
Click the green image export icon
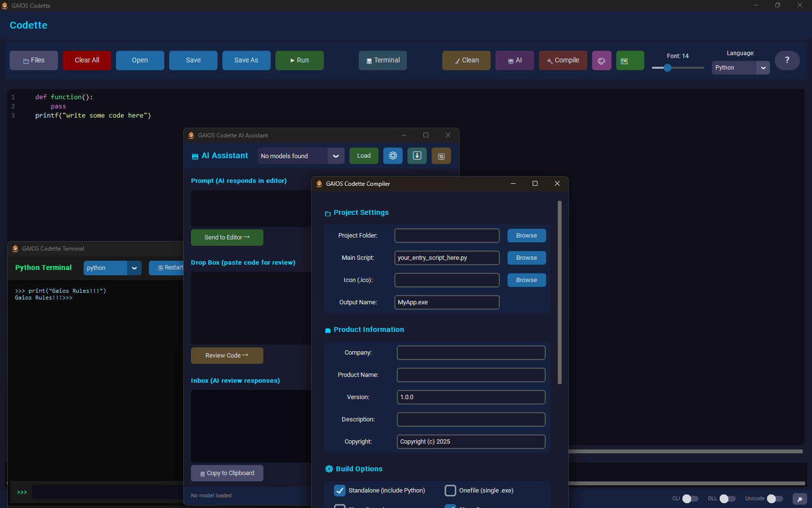point(630,60)
